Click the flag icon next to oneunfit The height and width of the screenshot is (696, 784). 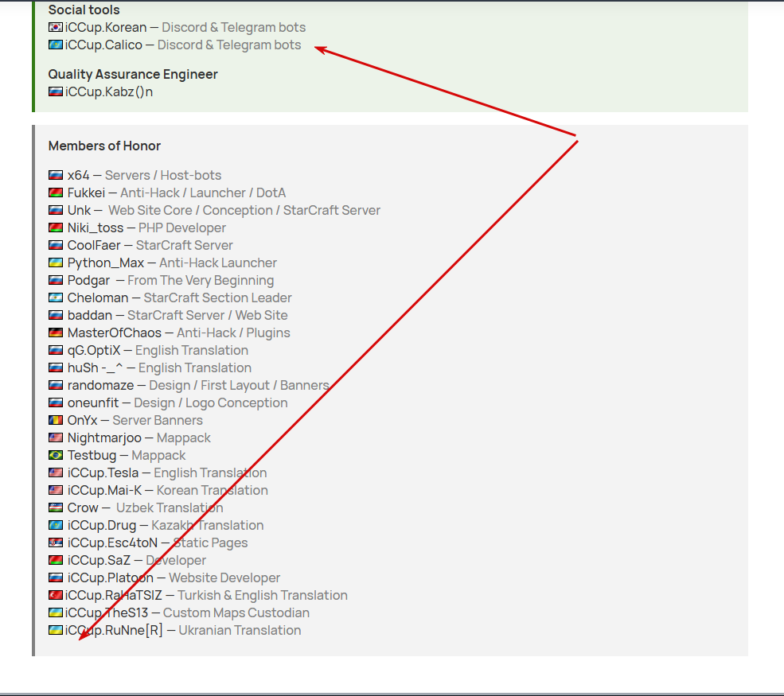(x=56, y=402)
